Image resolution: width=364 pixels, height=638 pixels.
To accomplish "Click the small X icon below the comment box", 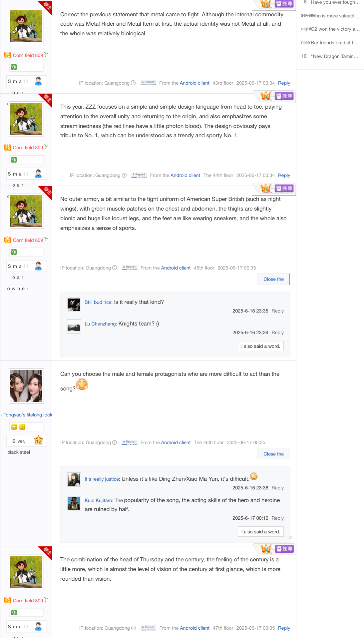I will pyautogui.click(x=291, y=537).
